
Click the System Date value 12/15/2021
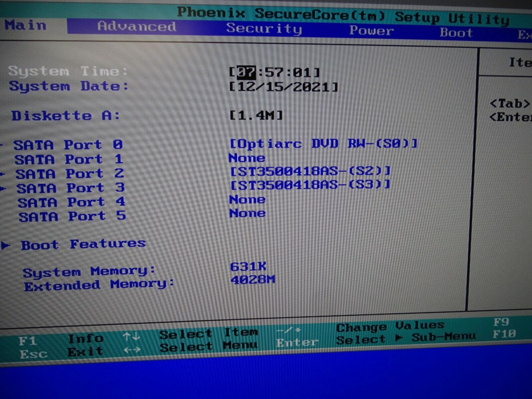click(284, 87)
